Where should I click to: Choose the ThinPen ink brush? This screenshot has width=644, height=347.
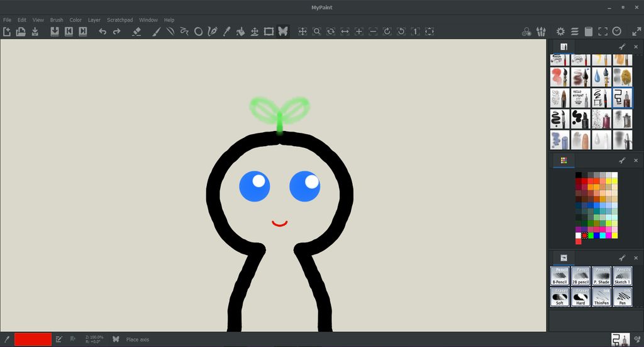point(601,297)
